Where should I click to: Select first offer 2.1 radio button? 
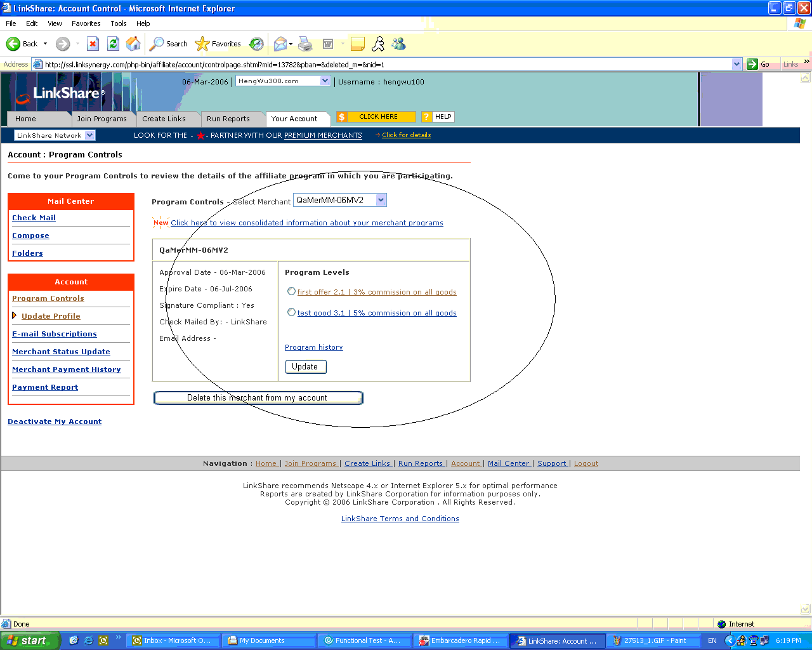(291, 291)
